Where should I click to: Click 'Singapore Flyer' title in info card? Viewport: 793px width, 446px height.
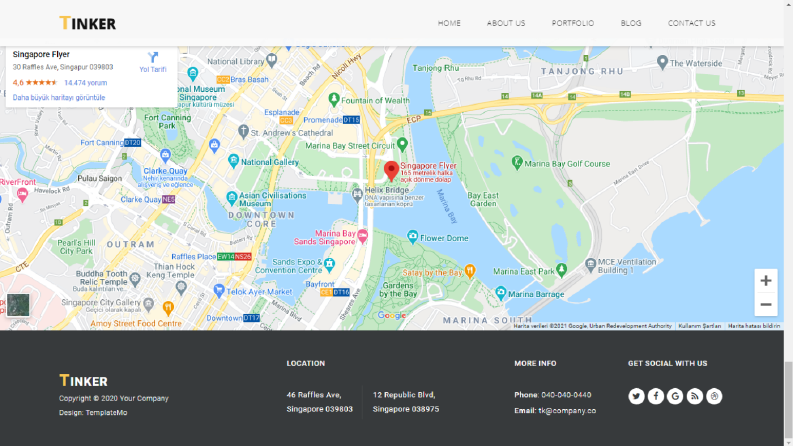point(41,54)
